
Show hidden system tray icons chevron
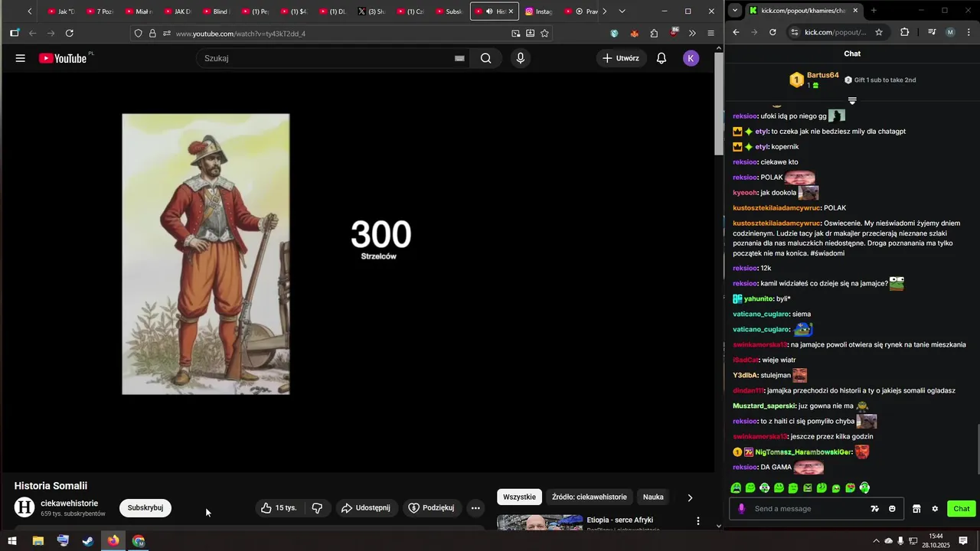coord(876,541)
